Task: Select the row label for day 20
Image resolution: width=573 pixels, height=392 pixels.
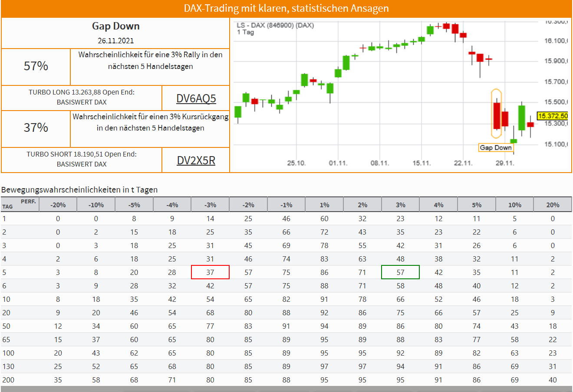Action: pos(7,313)
